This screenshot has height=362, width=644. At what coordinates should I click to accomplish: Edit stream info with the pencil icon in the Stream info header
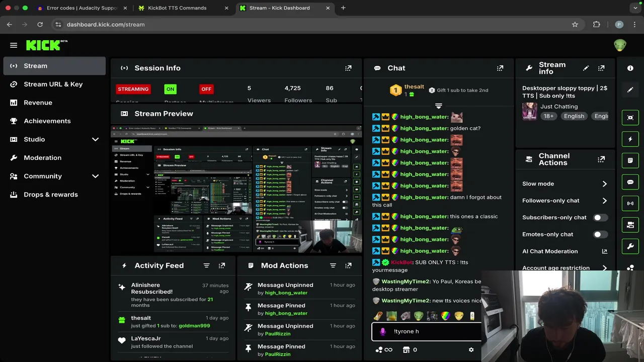(586, 68)
